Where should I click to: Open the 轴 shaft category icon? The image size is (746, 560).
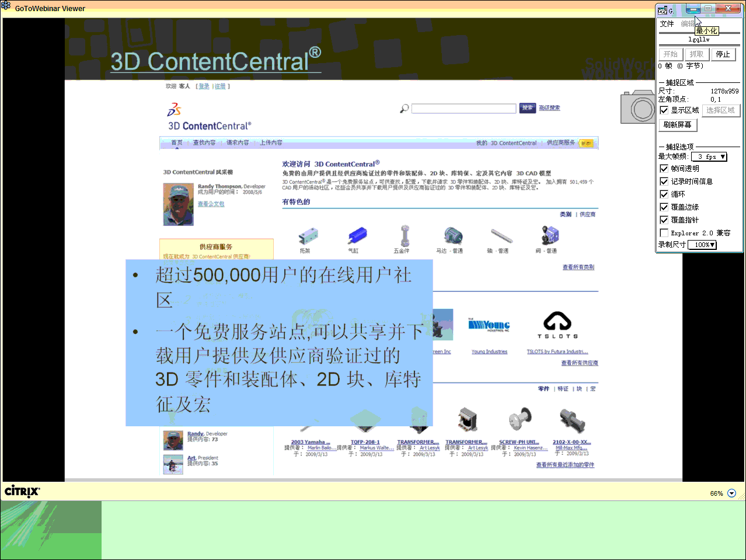click(501, 236)
